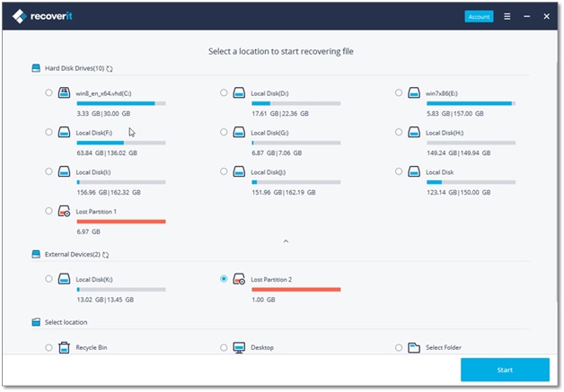The height and width of the screenshot is (392, 564).
Task: Select the Local Disk(D:) radio button
Action: click(x=224, y=93)
